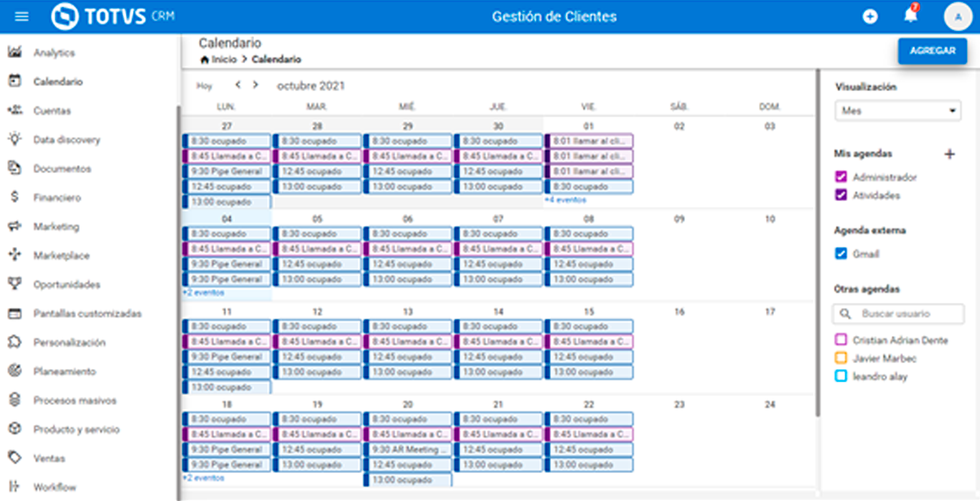Toggle the Atividades agenda checkbox
Viewport: 980px width, 501px height.
841,195
